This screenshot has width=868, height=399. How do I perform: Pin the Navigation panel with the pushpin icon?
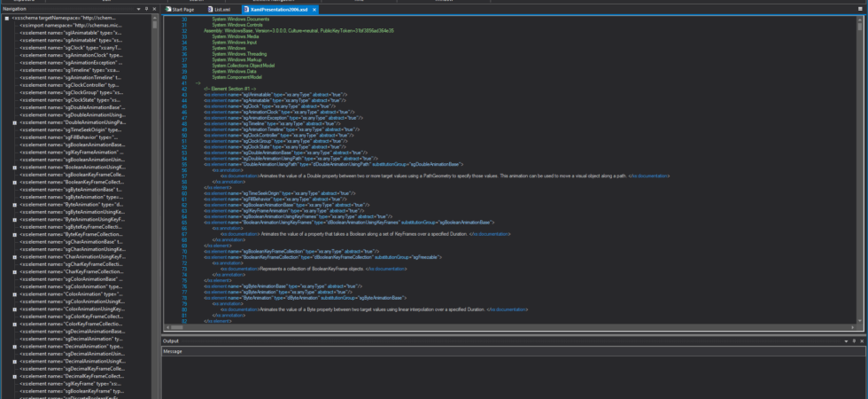coord(146,9)
